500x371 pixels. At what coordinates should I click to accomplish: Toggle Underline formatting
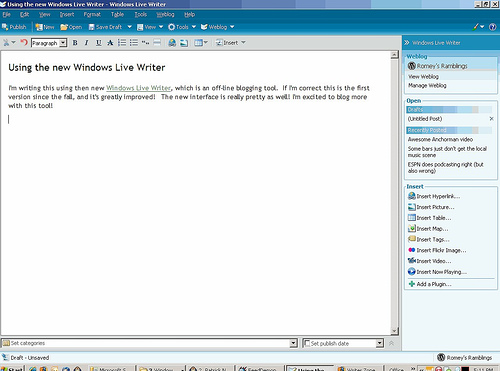(x=99, y=43)
